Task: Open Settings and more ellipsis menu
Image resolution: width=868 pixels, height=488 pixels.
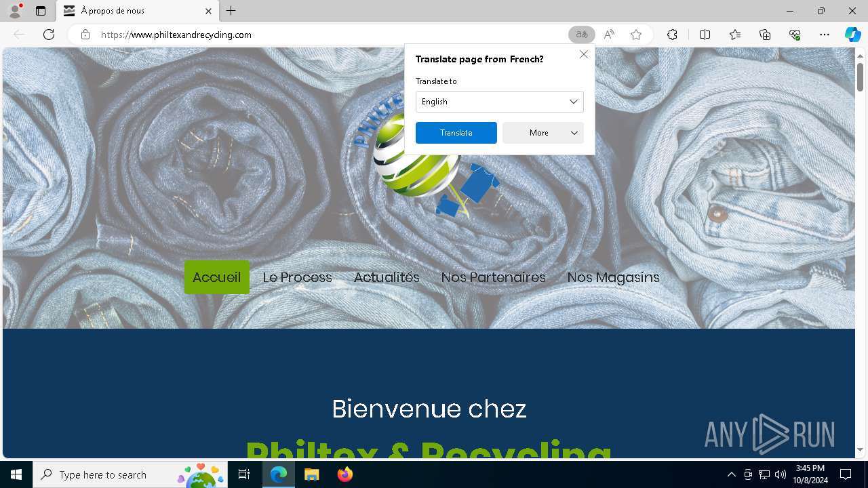Action: (x=825, y=35)
